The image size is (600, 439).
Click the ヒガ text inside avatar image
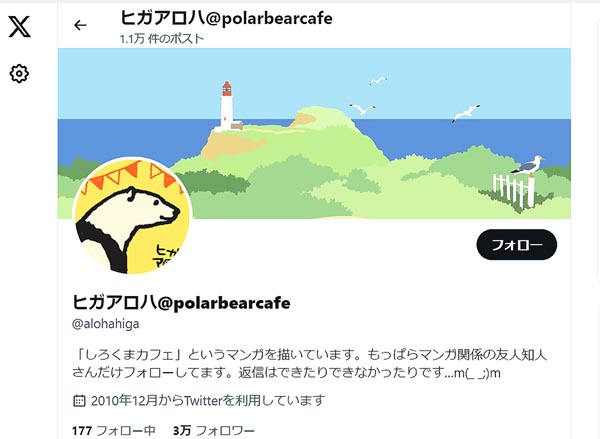point(167,255)
